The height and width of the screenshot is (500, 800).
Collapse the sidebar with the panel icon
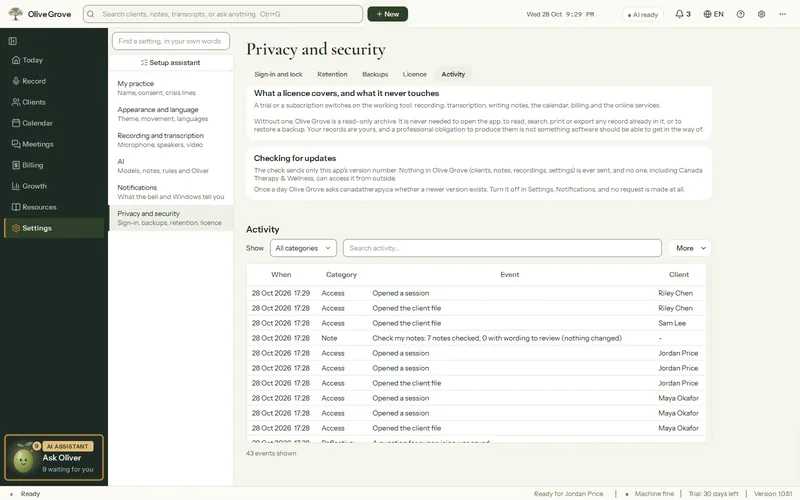[13, 41]
